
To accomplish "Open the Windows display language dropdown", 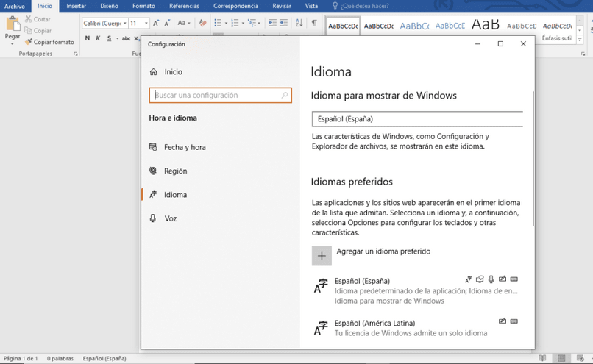I will coord(417,119).
